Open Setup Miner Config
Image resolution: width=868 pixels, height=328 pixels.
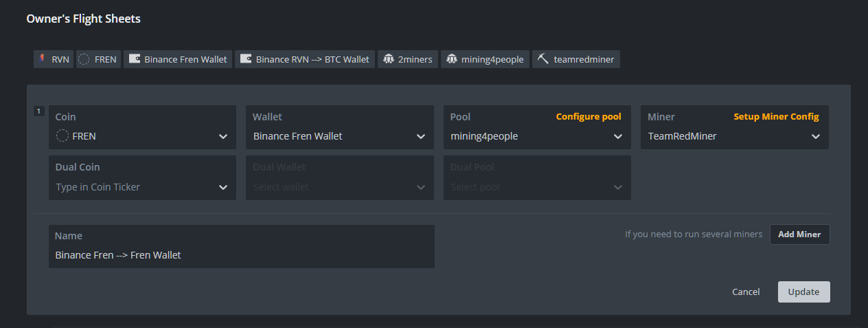[776, 117]
